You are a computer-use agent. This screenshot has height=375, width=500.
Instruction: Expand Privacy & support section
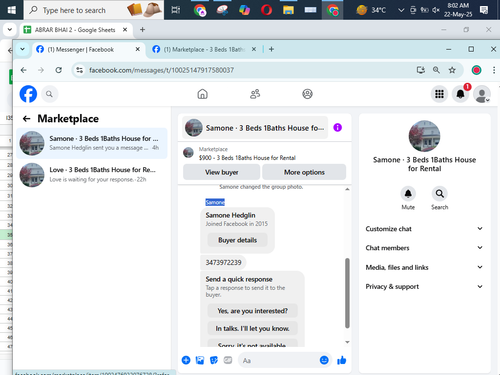[424, 286]
